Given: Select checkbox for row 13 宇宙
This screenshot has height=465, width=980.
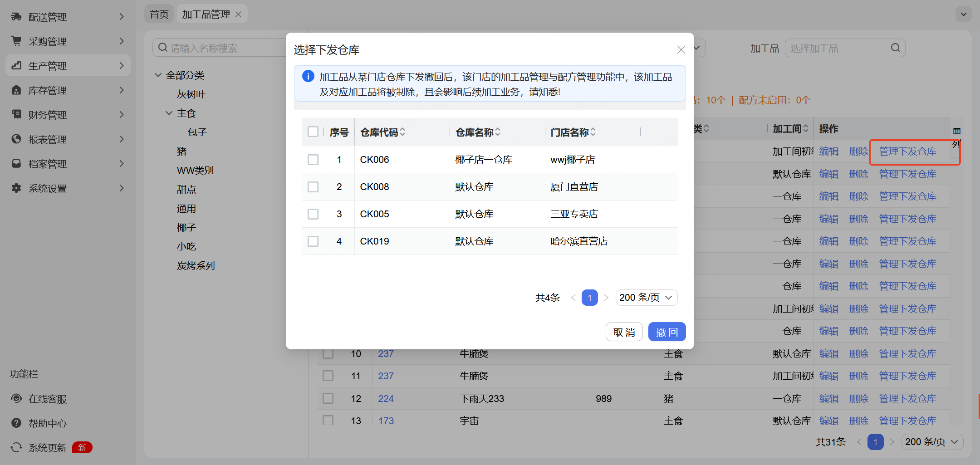Looking at the screenshot, I should pos(328,420).
